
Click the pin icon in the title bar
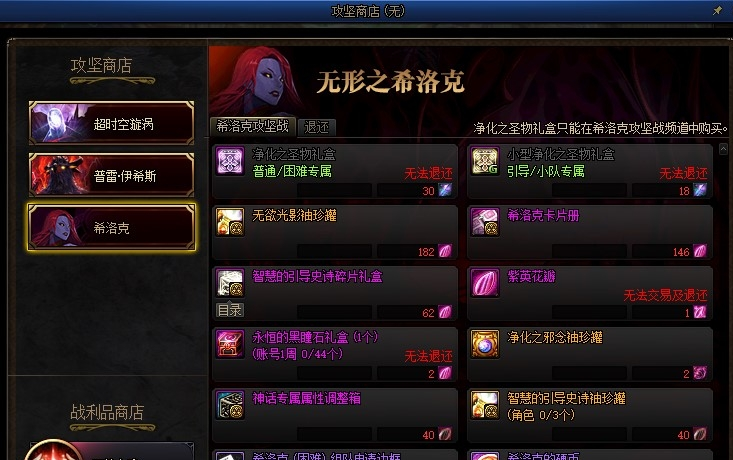click(x=717, y=10)
